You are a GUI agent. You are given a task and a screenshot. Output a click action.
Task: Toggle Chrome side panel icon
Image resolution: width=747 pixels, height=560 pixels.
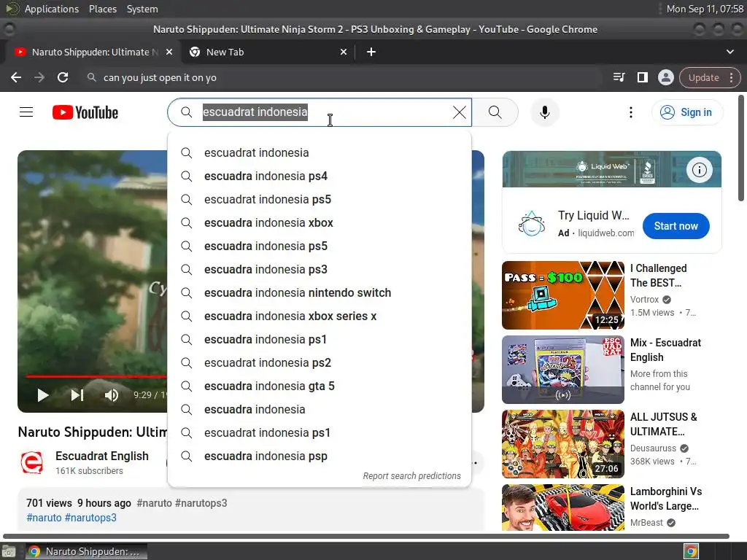[x=642, y=77]
